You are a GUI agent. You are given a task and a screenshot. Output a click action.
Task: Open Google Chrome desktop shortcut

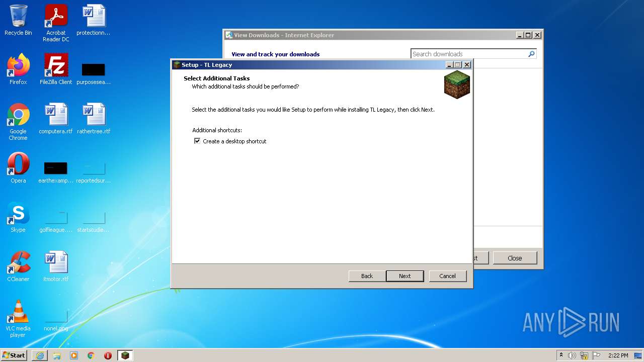tap(18, 122)
